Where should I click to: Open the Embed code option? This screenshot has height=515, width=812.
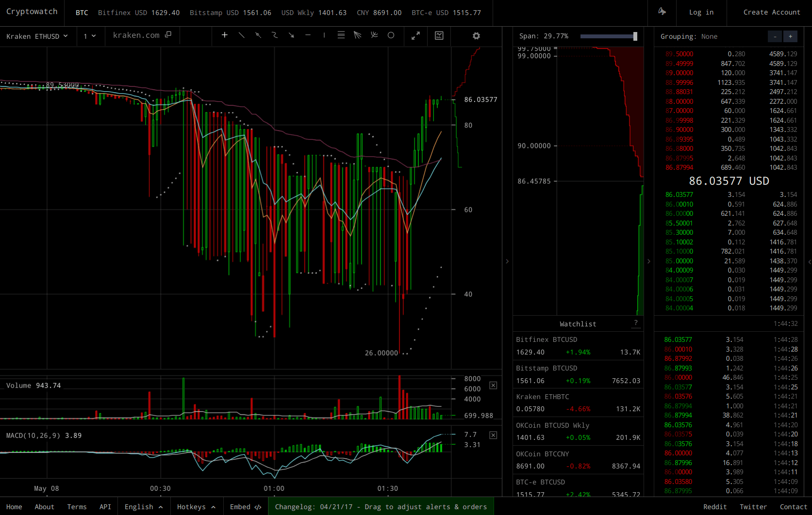pos(246,507)
